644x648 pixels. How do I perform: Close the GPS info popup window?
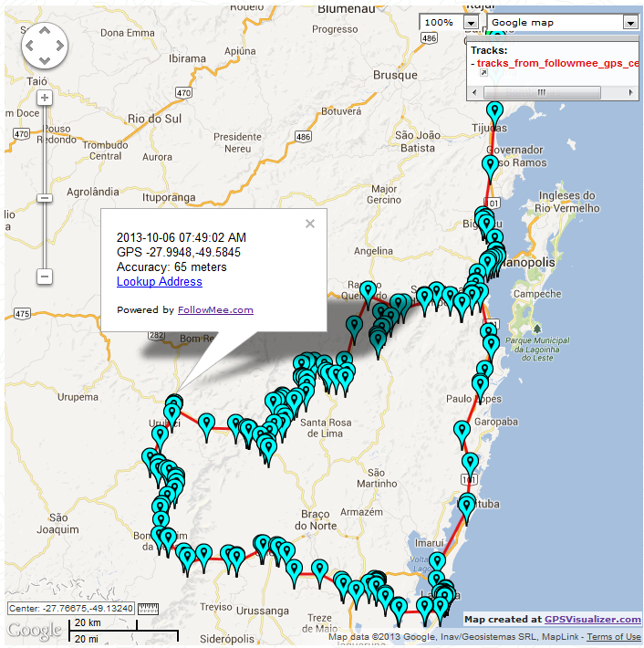pyautogui.click(x=310, y=224)
